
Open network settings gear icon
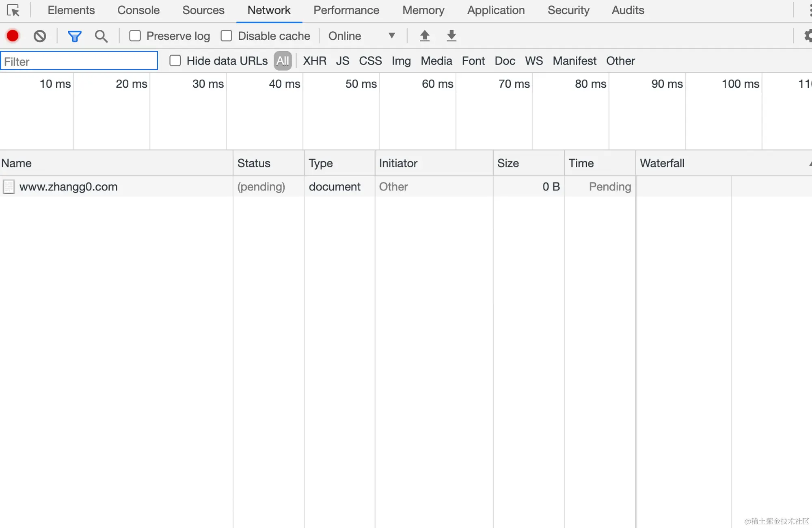tap(808, 36)
